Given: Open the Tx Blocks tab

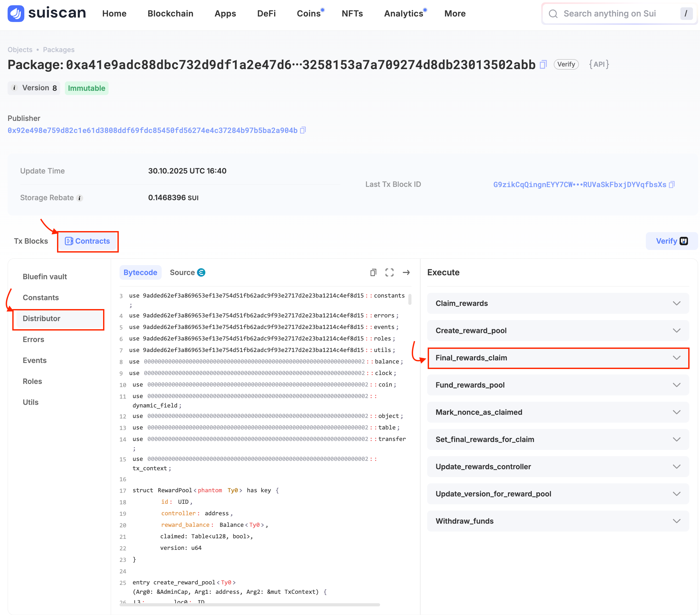Looking at the screenshot, I should tap(31, 241).
